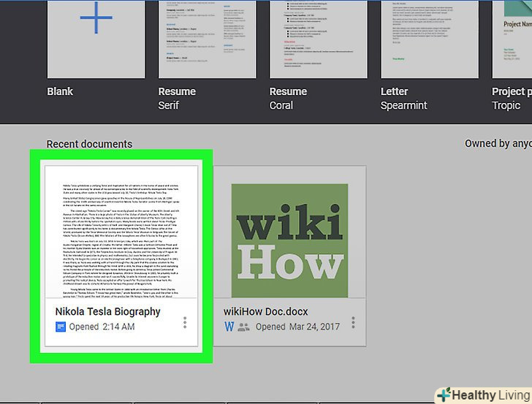The width and height of the screenshot is (532, 404).
Task: Open the Project proposal Tropic template
Action: tap(512, 39)
